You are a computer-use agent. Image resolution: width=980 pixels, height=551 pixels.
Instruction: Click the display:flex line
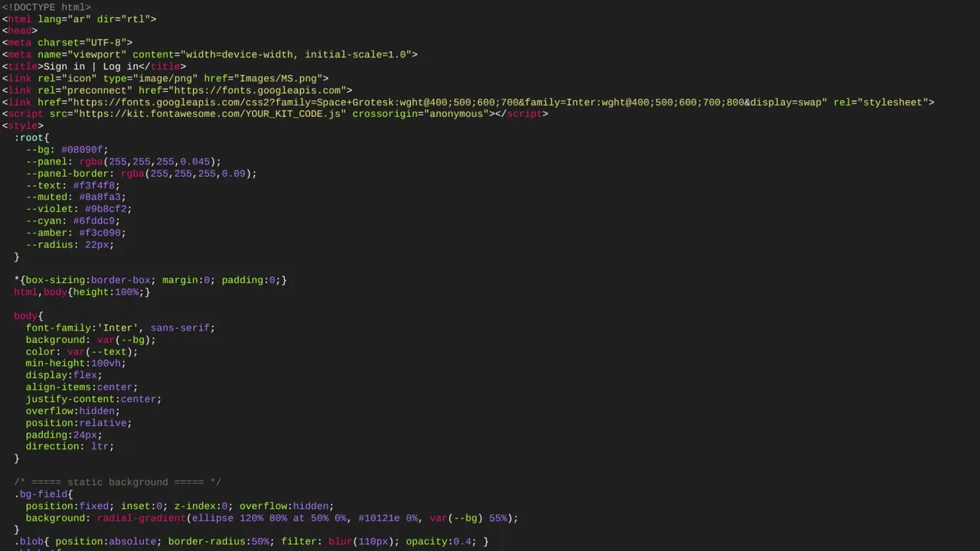click(x=64, y=376)
